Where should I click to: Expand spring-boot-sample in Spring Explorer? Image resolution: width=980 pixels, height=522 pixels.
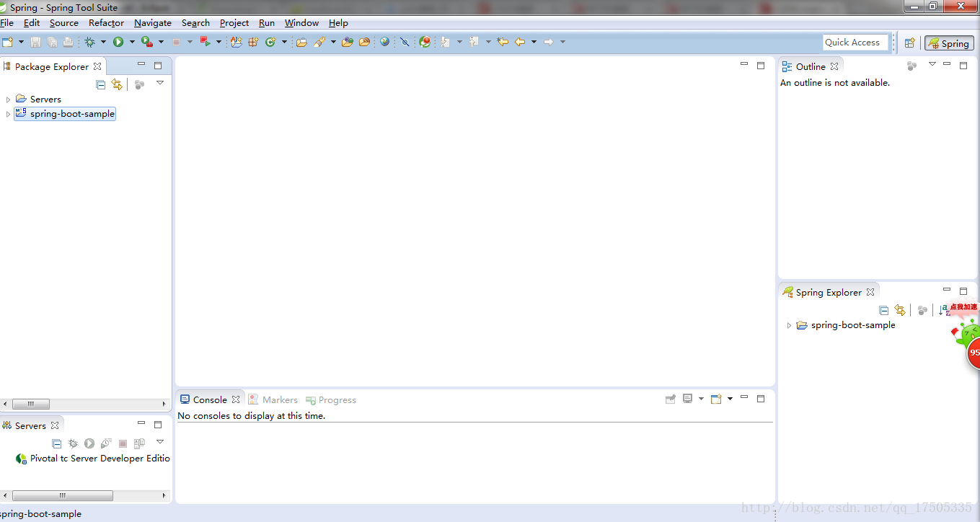click(x=789, y=325)
